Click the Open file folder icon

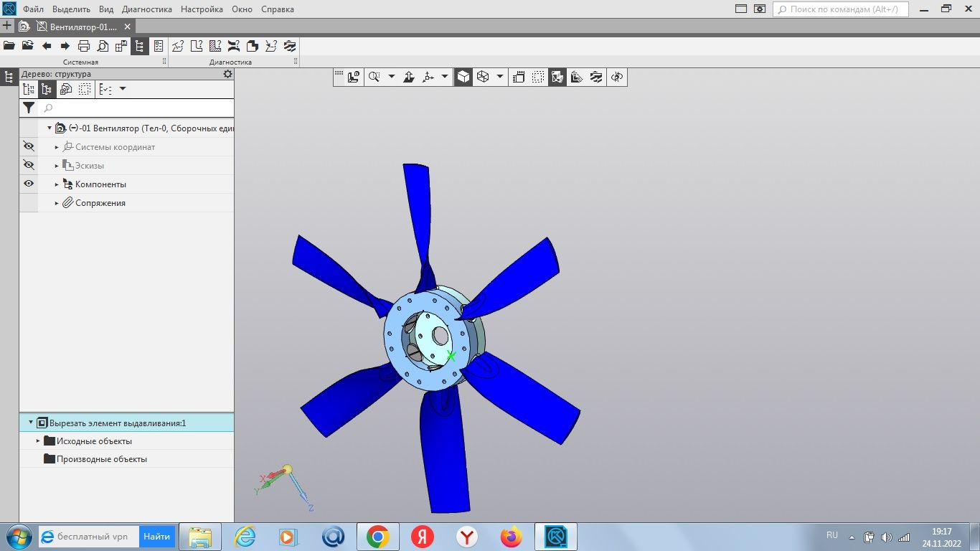point(9,46)
